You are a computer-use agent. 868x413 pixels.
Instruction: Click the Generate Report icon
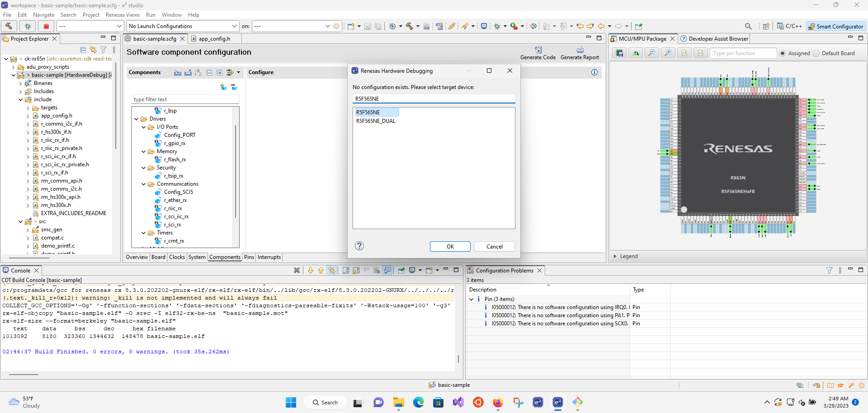tap(580, 50)
